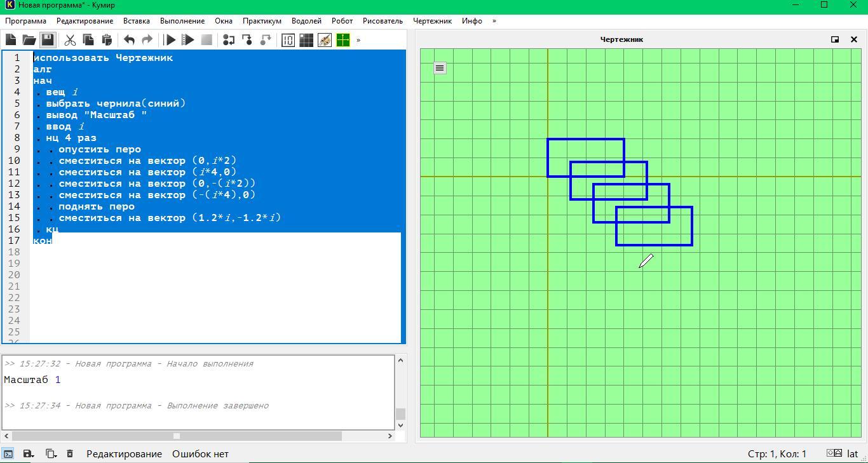Open the Рисователь menu
Screen dimensions: 868x463
click(383, 21)
